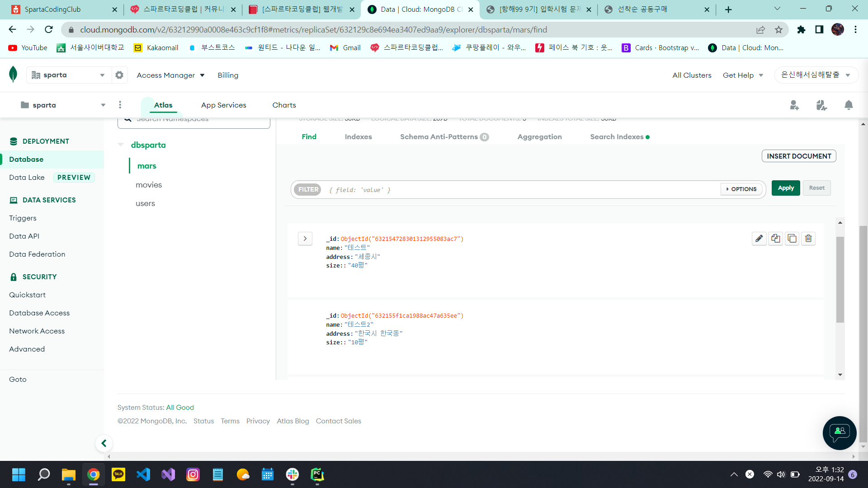Viewport: 868px width, 488px height.
Task: Open Windows Start menu
Action: (19, 474)
